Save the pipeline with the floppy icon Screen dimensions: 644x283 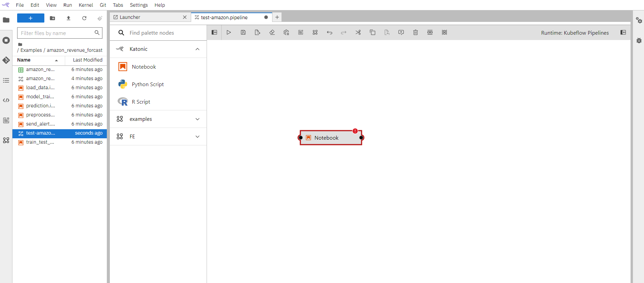point(243,32)
